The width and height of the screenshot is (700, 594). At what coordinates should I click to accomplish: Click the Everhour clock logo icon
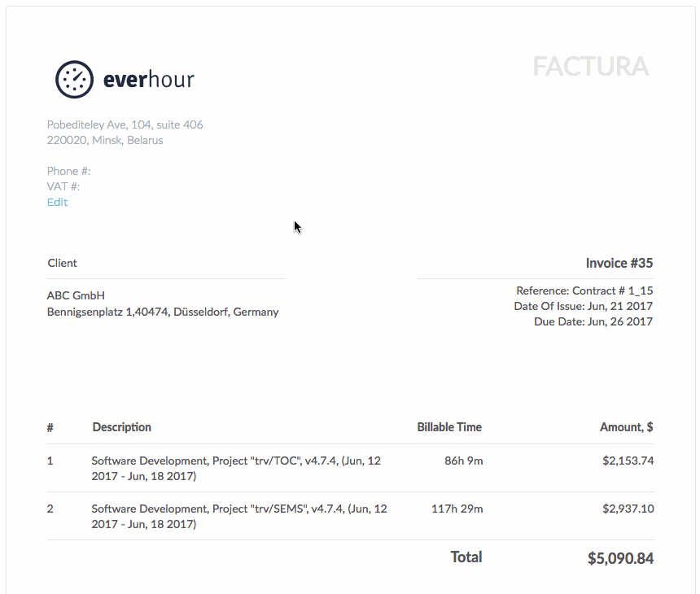point(75,80)
